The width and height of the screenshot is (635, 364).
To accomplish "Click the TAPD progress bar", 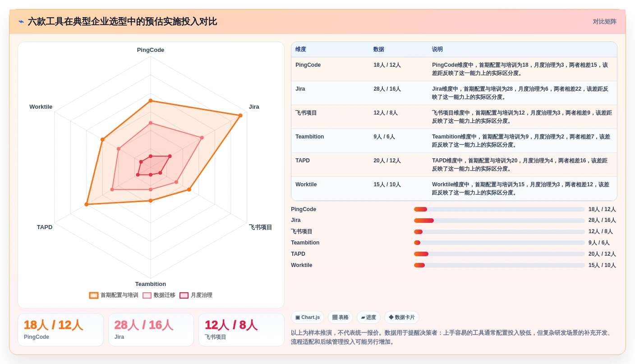I will pyautogui.click(x=499, y=254).
